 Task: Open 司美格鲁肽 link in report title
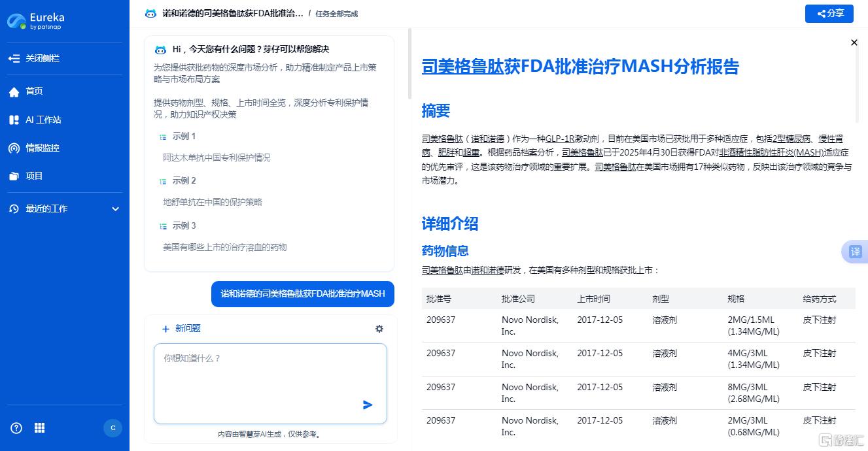(x=462, y=67)
